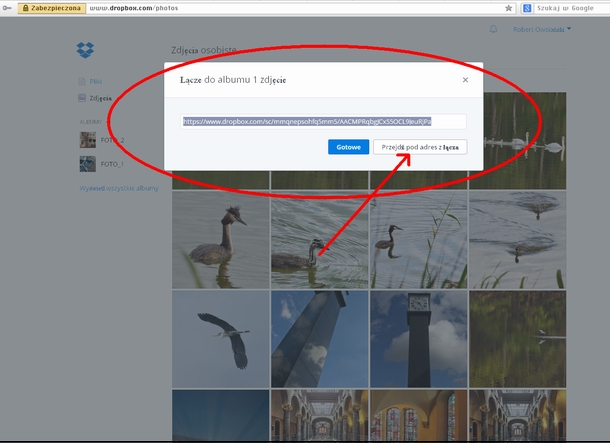Image resolution: width=610 pixels, height=443 pixels.
Task: Click the Szukaj w Google search box
Action: tap(565, 8)
